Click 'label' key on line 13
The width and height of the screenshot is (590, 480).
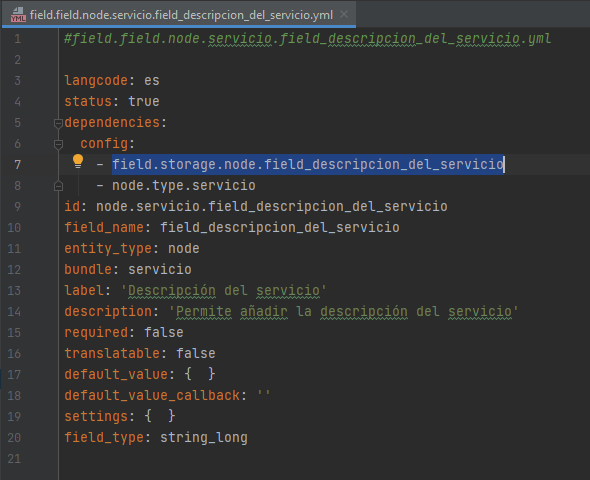point(84,290)
